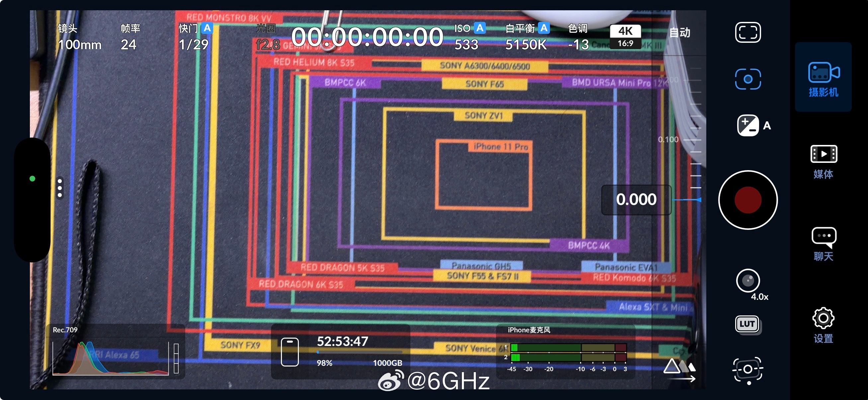The height and width of the screenshot is (400, 868).
Task: Change 白平衡 white balance 5150K
Action: coord(526,44)
